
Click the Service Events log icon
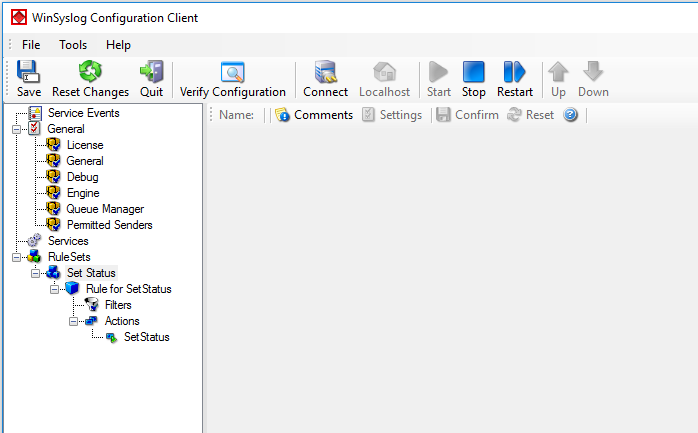pos(35,113)
